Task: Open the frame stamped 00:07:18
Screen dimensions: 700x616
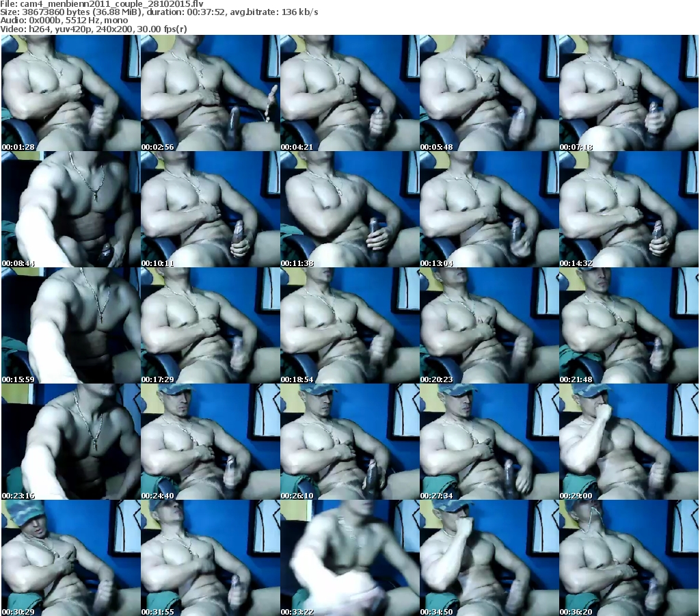Action: click(629, 93)
